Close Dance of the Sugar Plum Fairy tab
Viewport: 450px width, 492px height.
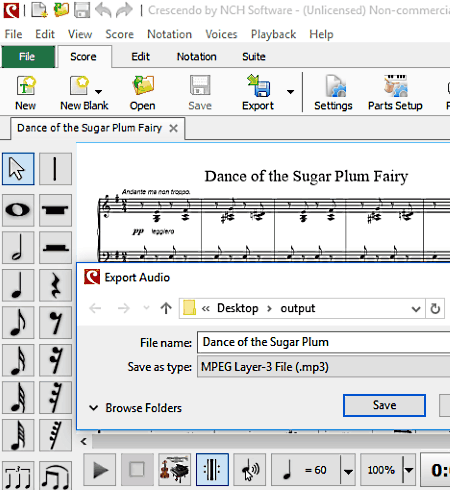(173, 128)
